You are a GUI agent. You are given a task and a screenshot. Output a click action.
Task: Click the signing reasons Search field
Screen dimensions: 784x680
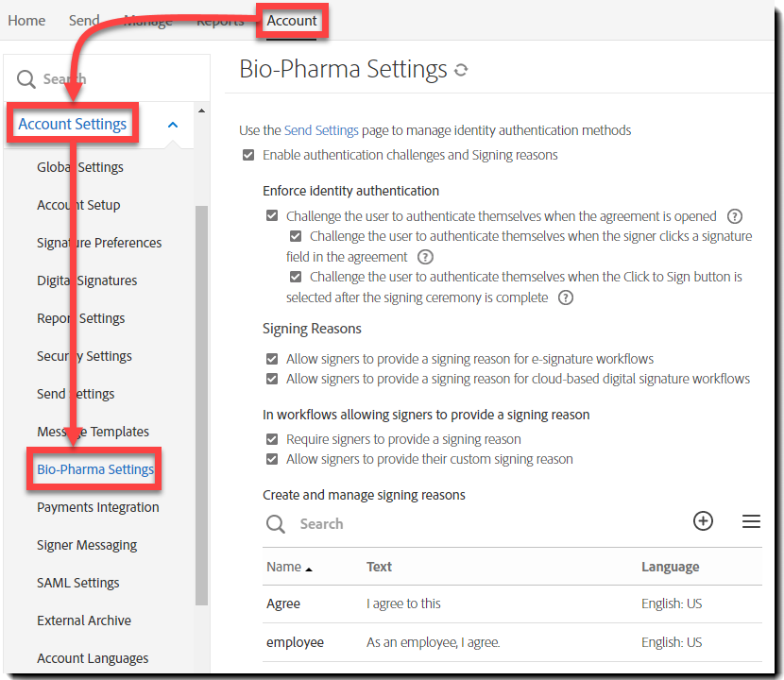click(x=472, y=524)
